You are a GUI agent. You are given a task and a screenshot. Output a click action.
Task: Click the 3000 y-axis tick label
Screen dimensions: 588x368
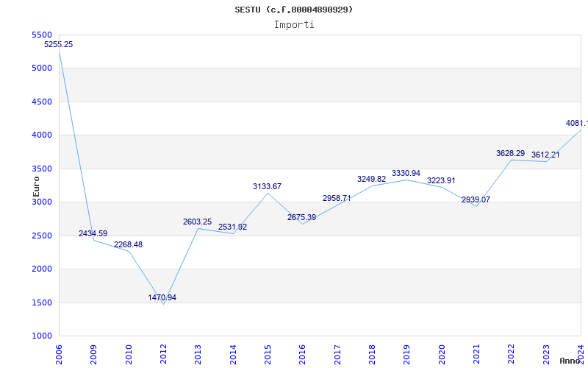[x=42, y=202]
